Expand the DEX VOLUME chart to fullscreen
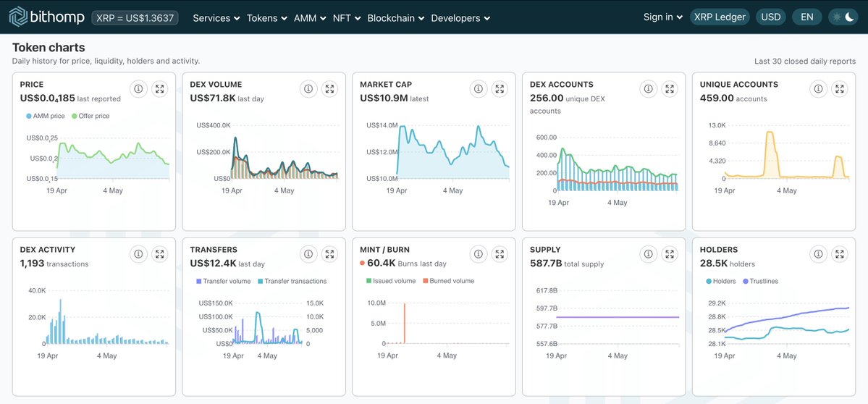 coord(329,88)
